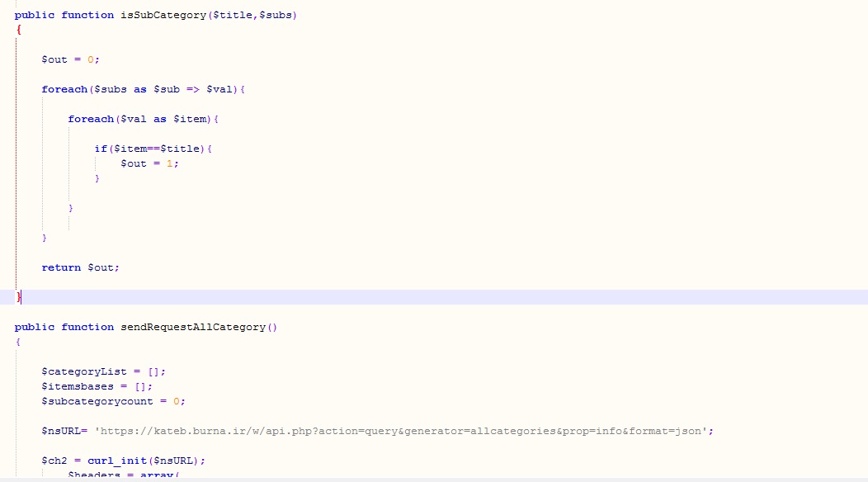Click the '$itemsbases = [];' line

[97, 386]
